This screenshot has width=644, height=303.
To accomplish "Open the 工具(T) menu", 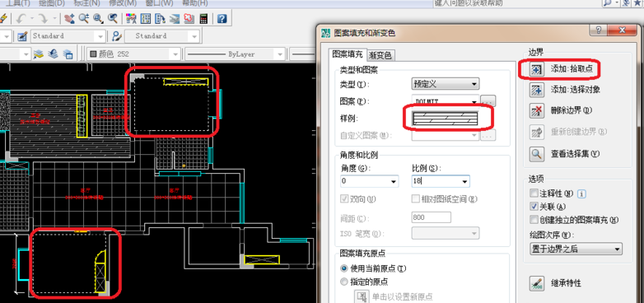I will tap(17, 2).
